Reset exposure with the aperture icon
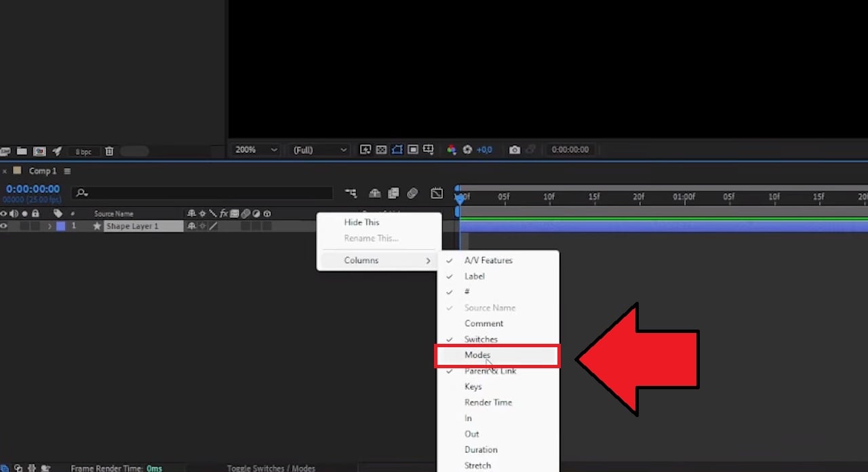Image resolution: width=868 pixels, height=472 pixels. click(467, 150)
